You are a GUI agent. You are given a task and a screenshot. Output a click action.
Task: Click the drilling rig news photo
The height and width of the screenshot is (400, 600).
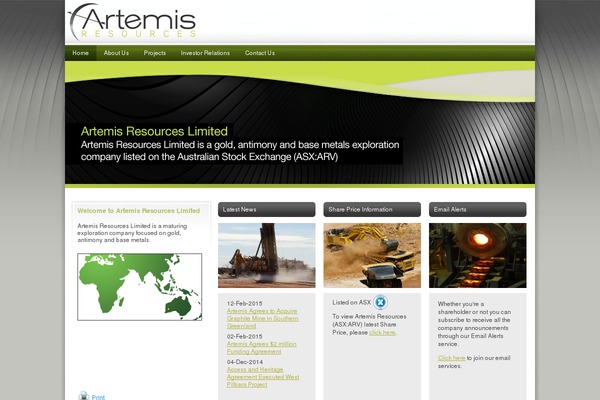[x=267, y=255]
